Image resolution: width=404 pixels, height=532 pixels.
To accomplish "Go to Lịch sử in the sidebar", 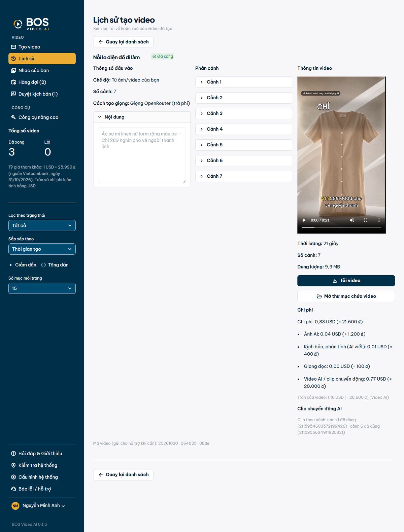I will (42, 59).
